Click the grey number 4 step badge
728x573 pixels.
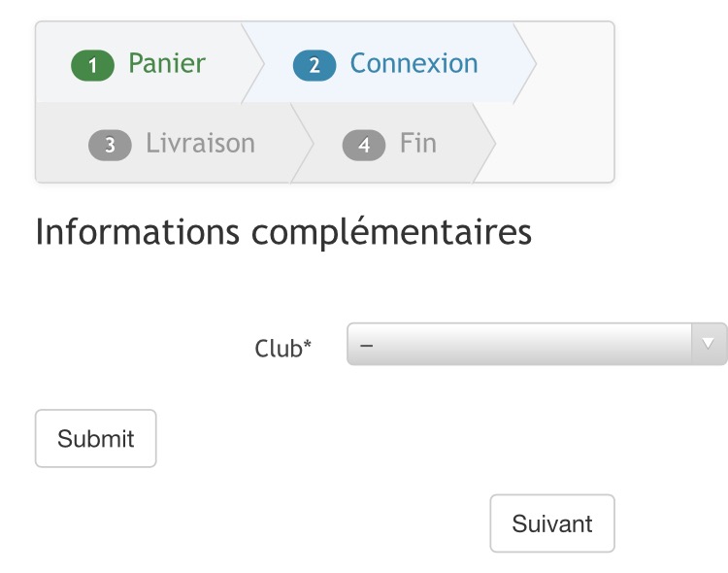364,145
